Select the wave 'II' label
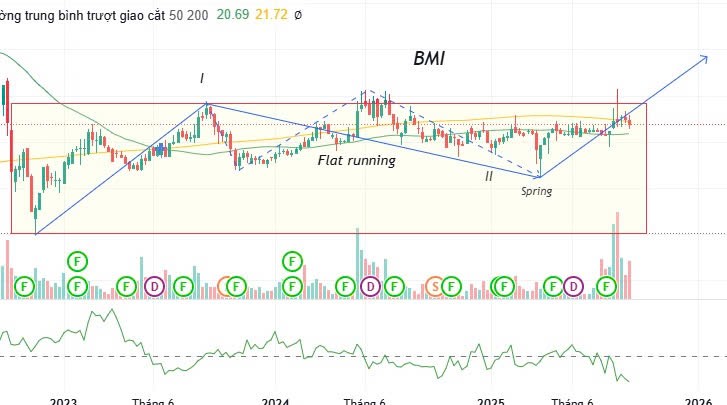Viewport: 727px width, 405px height. click(x=489, y=176)
